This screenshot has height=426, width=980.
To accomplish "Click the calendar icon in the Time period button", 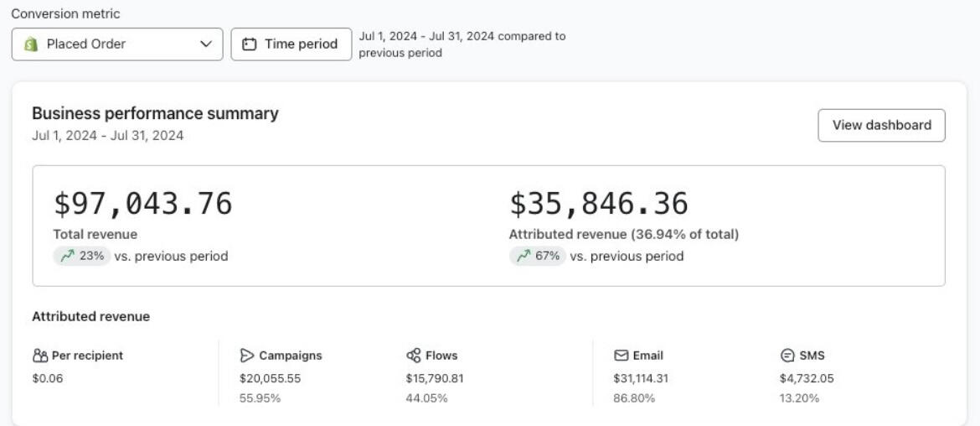I will pos(249,44).
